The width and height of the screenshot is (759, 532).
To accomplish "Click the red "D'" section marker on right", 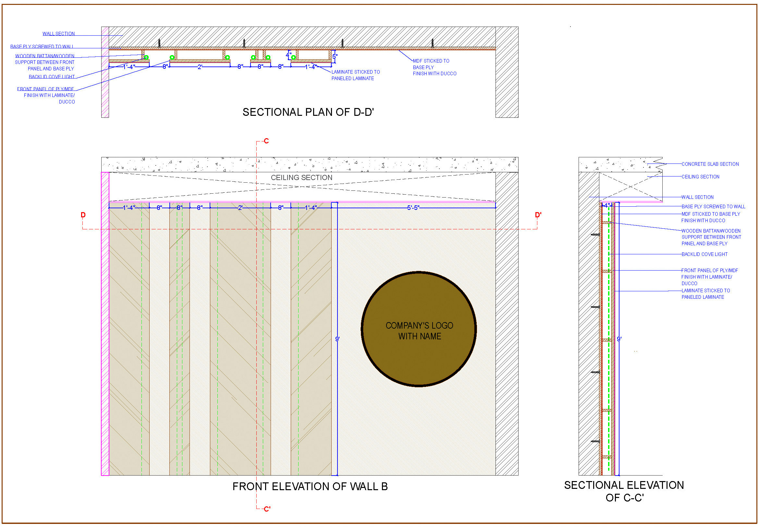I will click(x=538, y=215).
